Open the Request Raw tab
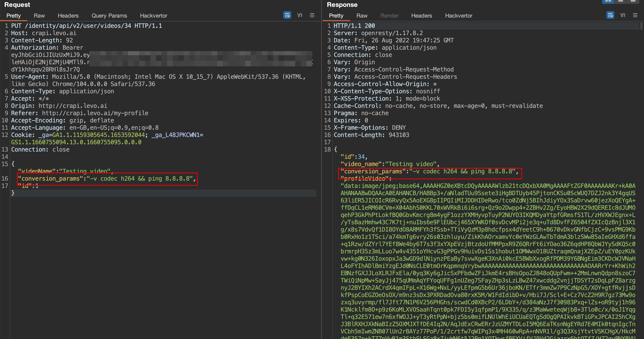This screenshot has height=339, width=644. click(x=39, y=15)
